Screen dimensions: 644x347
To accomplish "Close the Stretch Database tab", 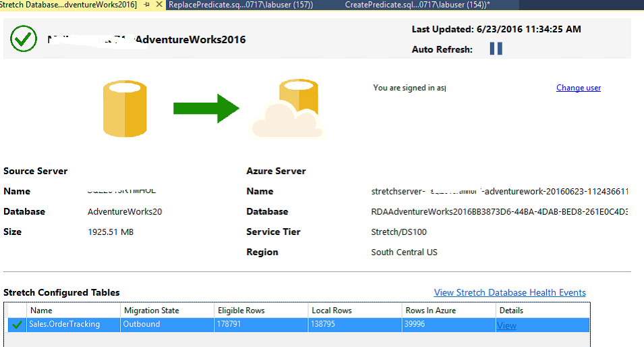I will 159,5.
